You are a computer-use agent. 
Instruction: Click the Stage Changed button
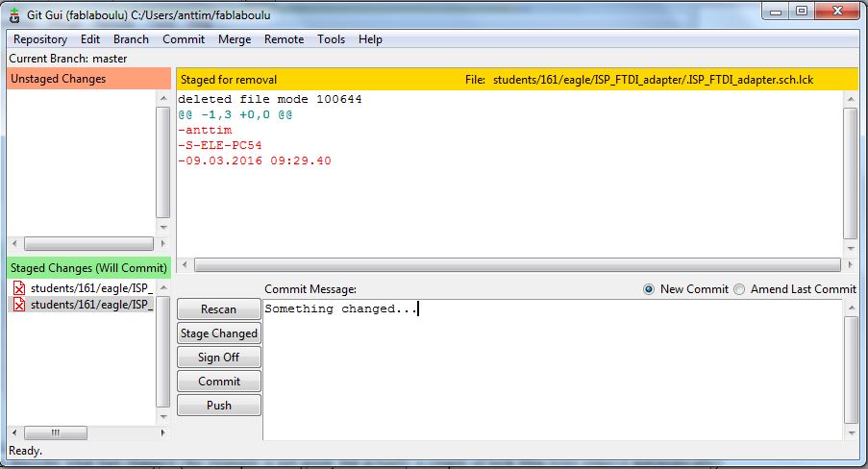point(218,333)
